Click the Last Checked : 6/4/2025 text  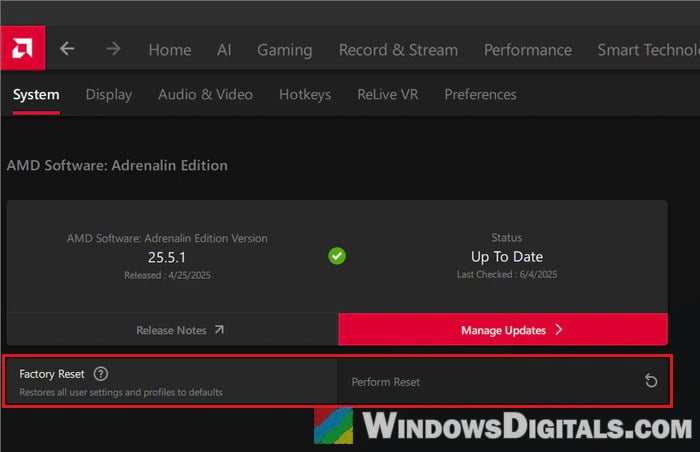(507, 275)
